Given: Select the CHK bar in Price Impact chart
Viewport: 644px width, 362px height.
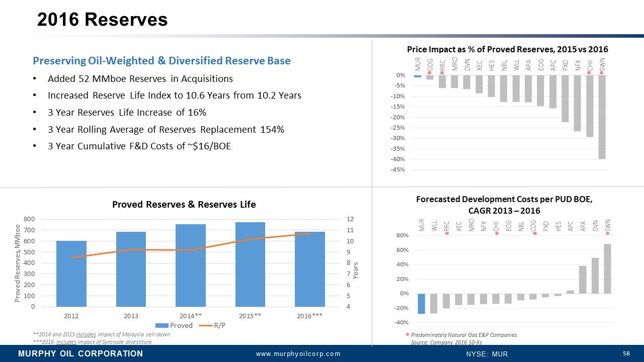Looking at the screenshot, I should tap(590, 106).
